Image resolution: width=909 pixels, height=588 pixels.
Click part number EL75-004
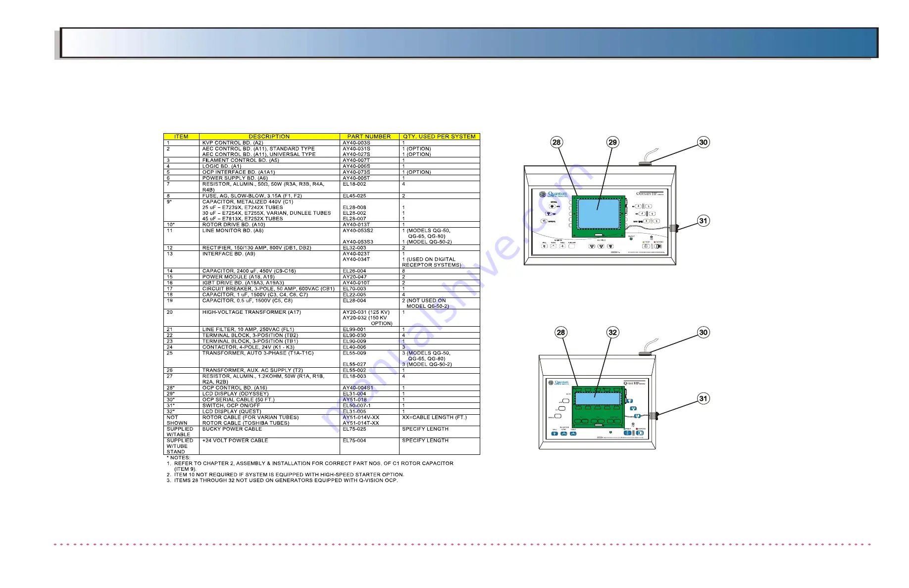point(354,441)
